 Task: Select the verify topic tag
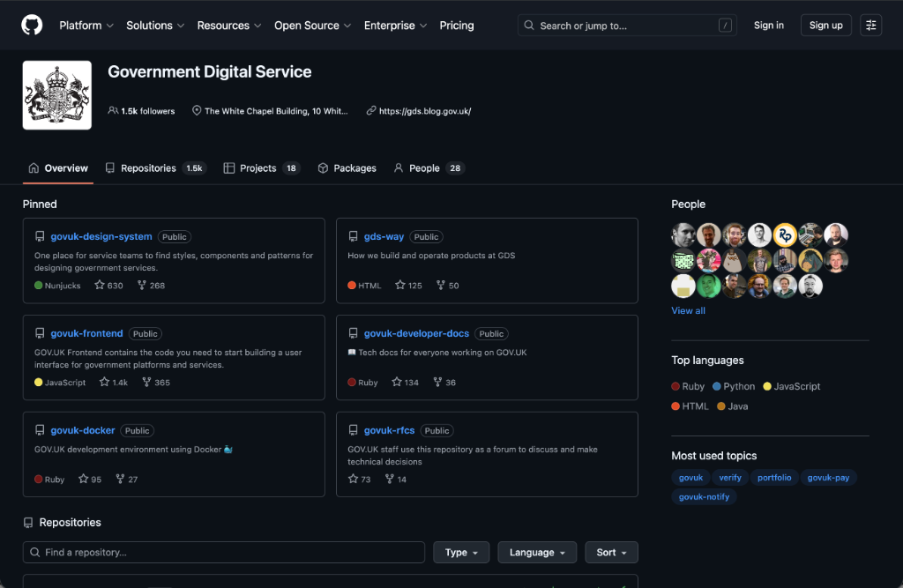(730, 478)
